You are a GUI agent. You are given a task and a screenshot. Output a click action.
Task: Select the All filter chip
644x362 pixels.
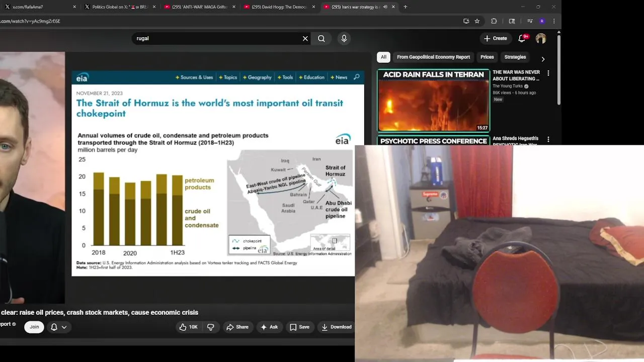[x=383, y=57]
